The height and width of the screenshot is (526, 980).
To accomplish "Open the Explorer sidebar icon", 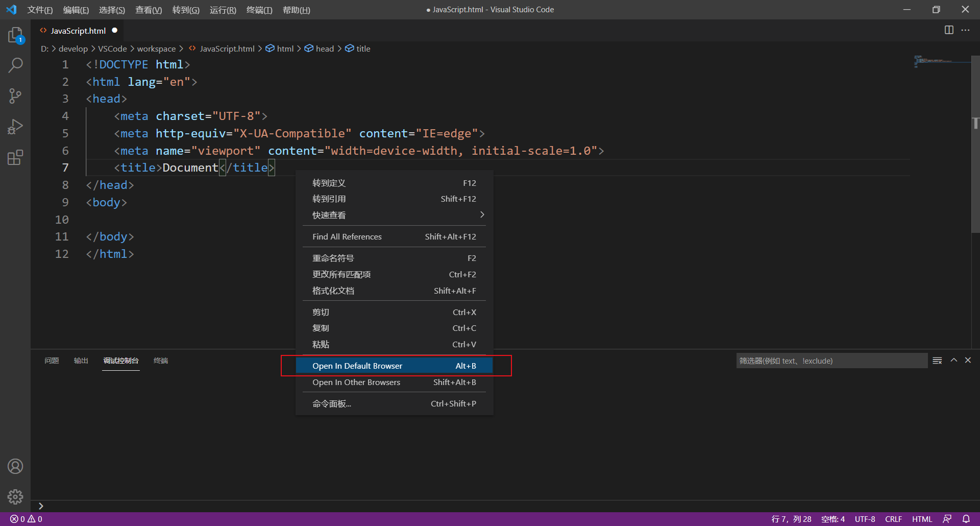I will click(15, 35).
